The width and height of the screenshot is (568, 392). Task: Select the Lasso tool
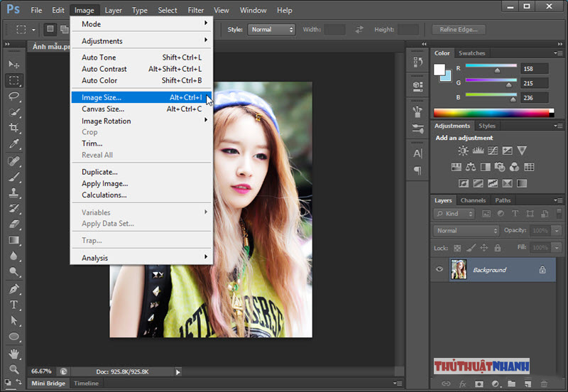[14, 96]
